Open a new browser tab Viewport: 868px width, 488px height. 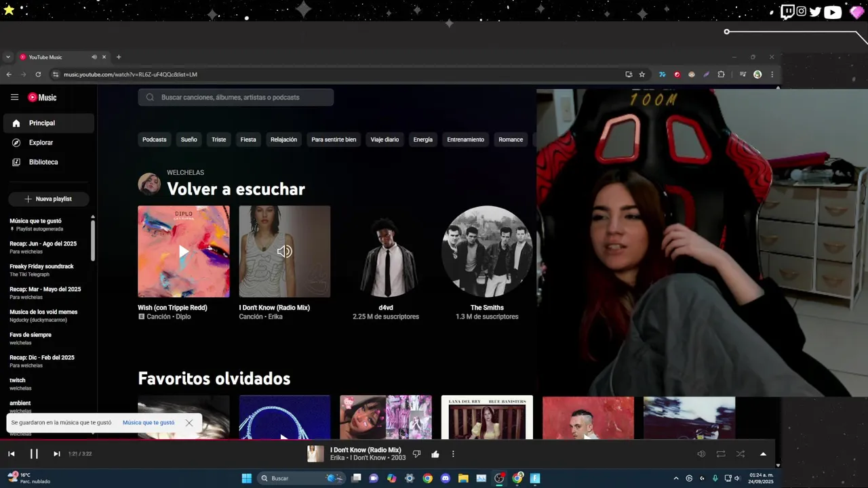(x=119, y=57)
